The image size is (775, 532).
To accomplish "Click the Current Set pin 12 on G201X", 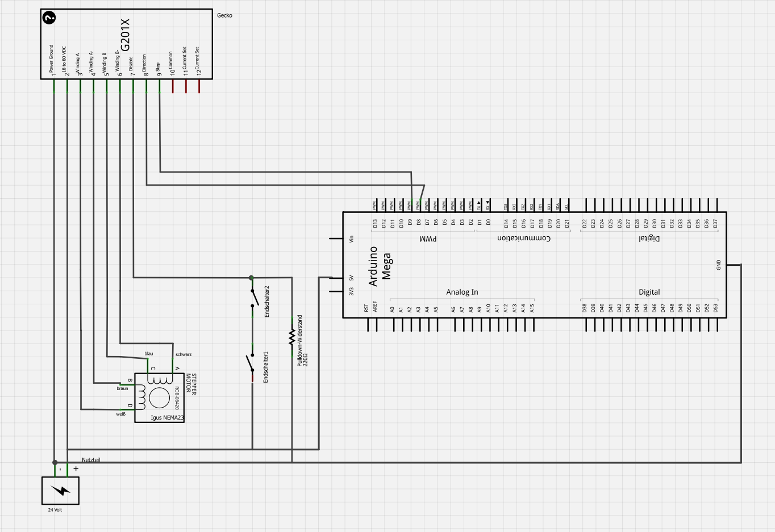I will [199, 85].
